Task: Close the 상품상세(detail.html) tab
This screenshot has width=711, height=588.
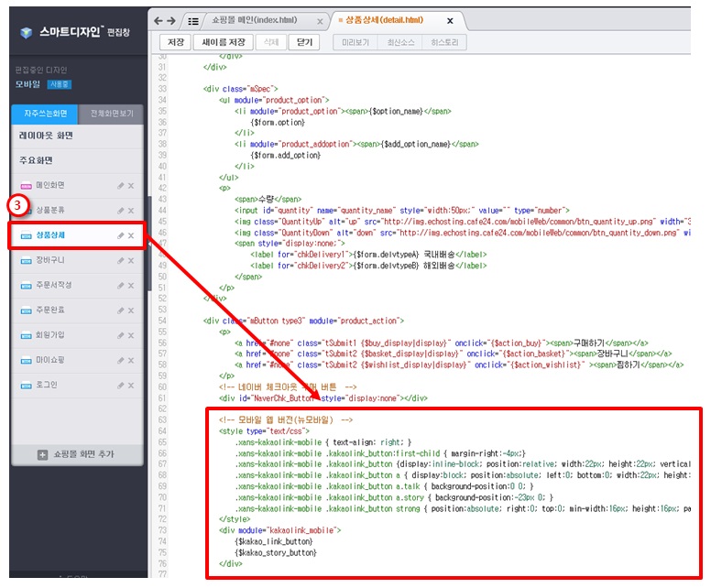Action: pos(450,21)
